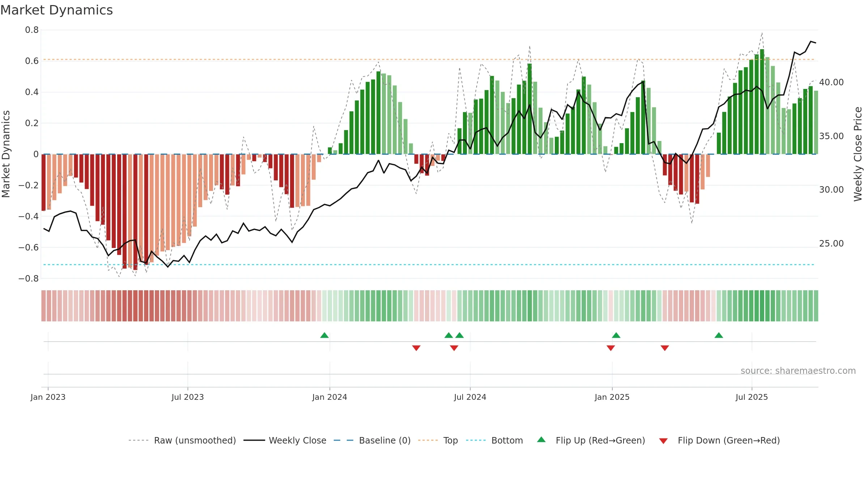Click the darkest green heat strip after Jul 2025
Screen dimensions: 868x488
point(762,306)
